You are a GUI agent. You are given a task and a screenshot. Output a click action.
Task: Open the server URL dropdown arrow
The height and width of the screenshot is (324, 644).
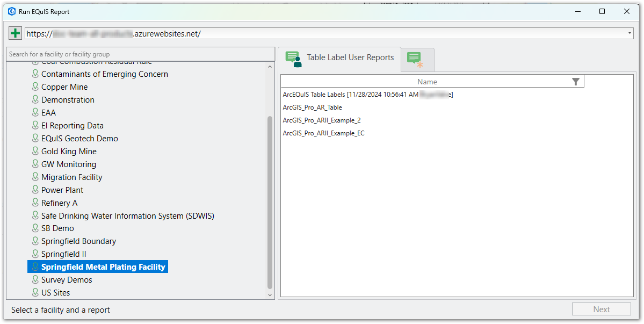pyautogui.click(x=630, y=33)
